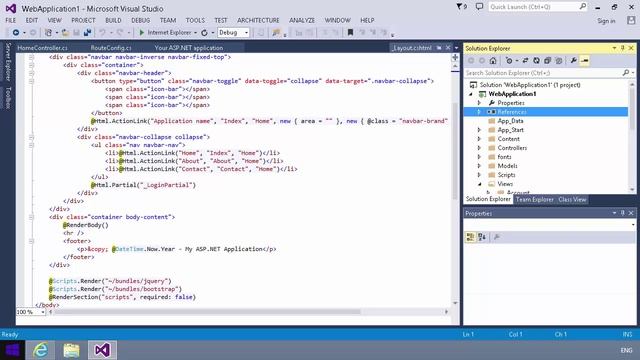Screen dimensions: 640x360
Task: Click the Collapse All icon in Solution Explorer
Action: pos(547,61)
